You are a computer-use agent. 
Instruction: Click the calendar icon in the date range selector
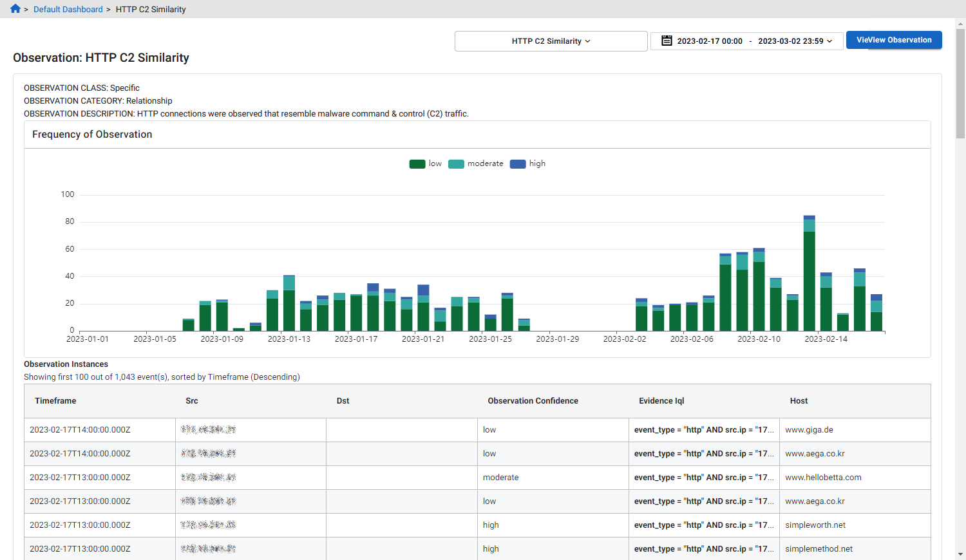(666, 40)
